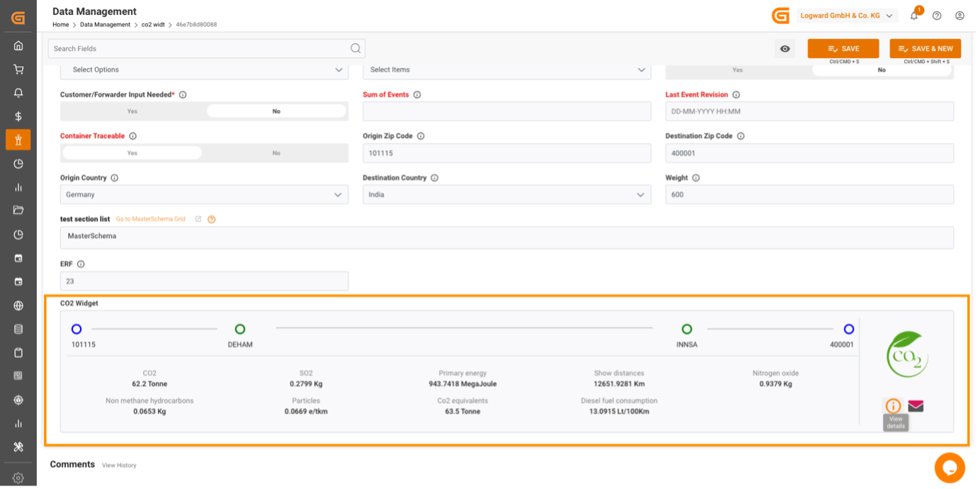Open the folder icon in the sidebar
This screenshot has height=489, width=980.
(18, 210)
